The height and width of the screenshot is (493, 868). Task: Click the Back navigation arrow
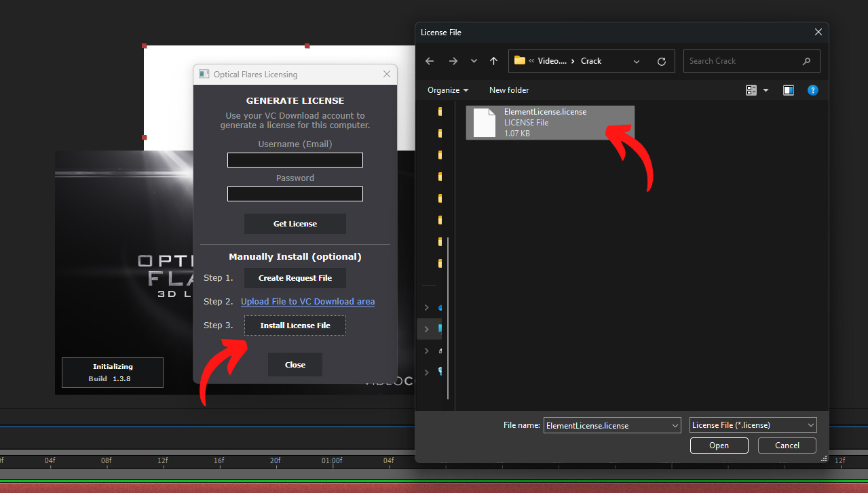429,60
